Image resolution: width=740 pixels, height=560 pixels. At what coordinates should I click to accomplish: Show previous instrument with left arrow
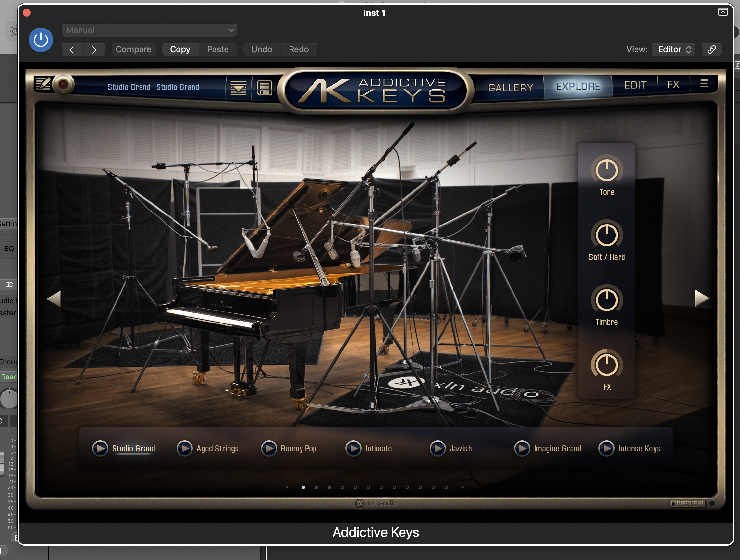[54, 298]
